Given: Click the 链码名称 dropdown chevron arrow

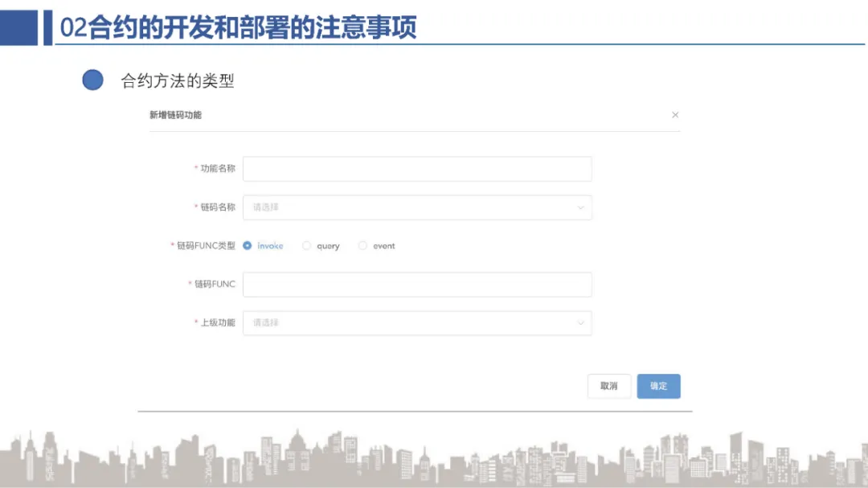Looking at the screenshot, I should tap(580, 207).
